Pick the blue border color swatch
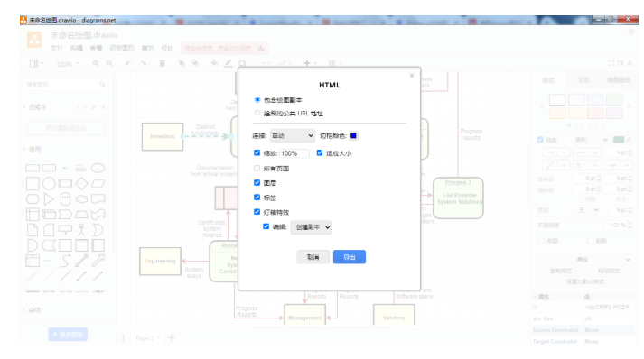 pyautogui.click(x=353, y=136)
